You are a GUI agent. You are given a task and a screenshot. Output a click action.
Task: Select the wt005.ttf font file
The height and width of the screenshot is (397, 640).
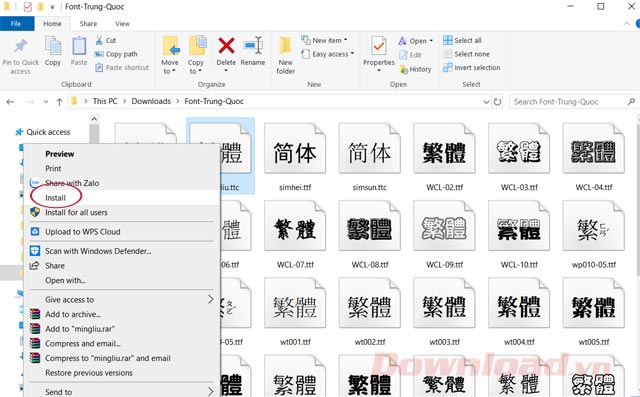click(594, 312)
